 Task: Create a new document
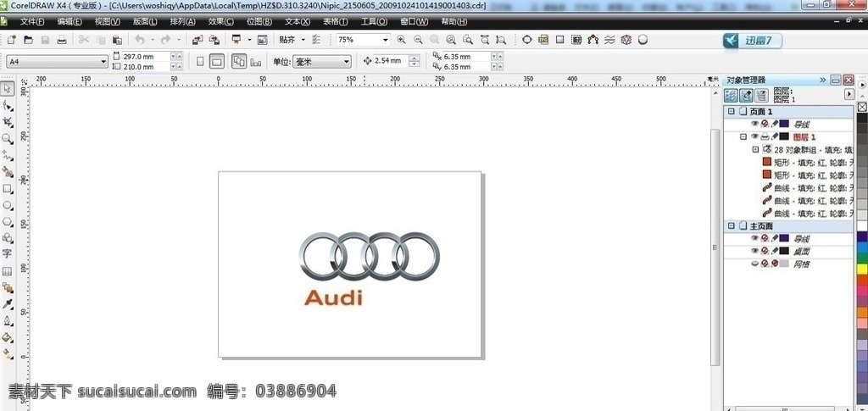pyautogui.click(x=11, y=40)
